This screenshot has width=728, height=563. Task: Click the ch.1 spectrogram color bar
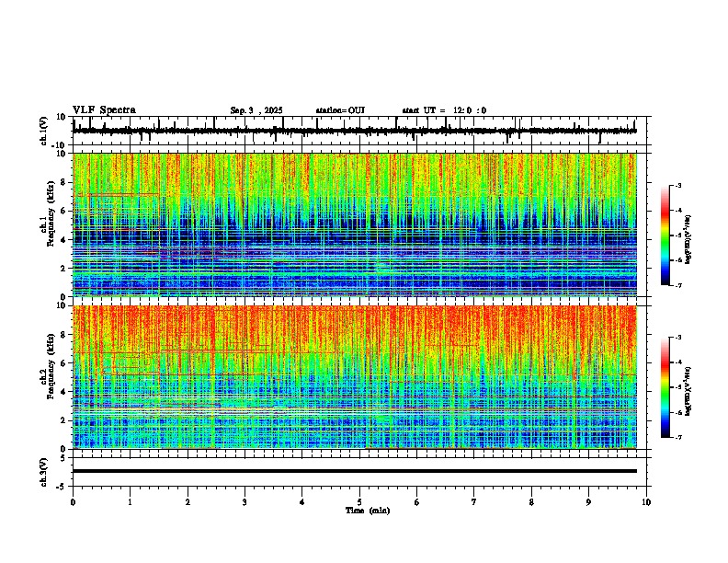point(665,236)
